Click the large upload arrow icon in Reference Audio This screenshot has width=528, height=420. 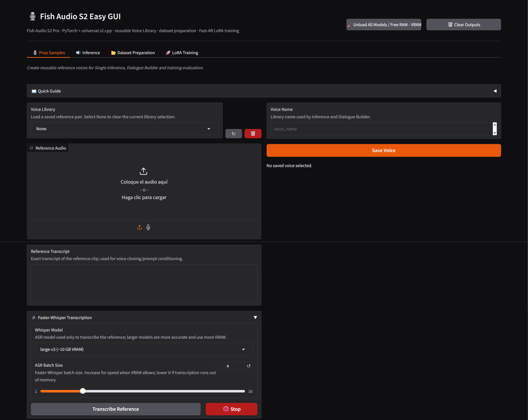144,171
